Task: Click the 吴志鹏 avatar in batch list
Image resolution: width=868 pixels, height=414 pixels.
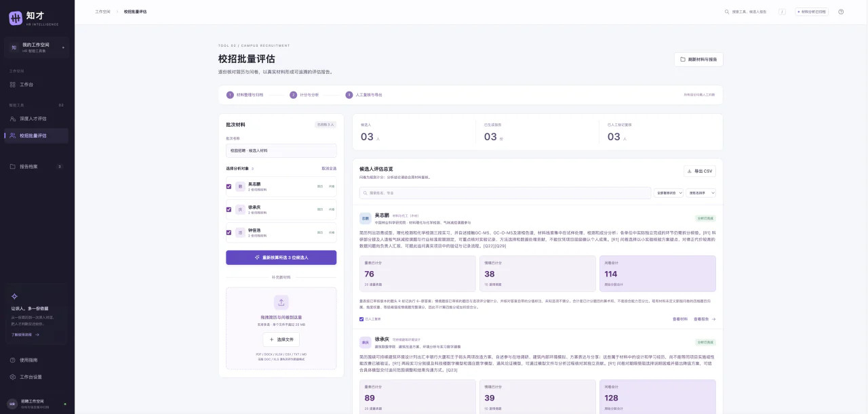Action: (x=240, y=187)
